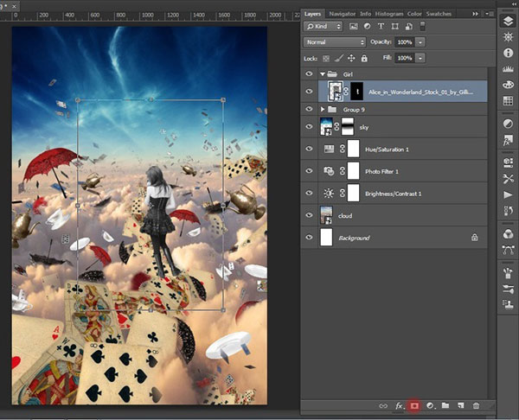Open the Color palette icon in dock

click(x=508, y=85)
